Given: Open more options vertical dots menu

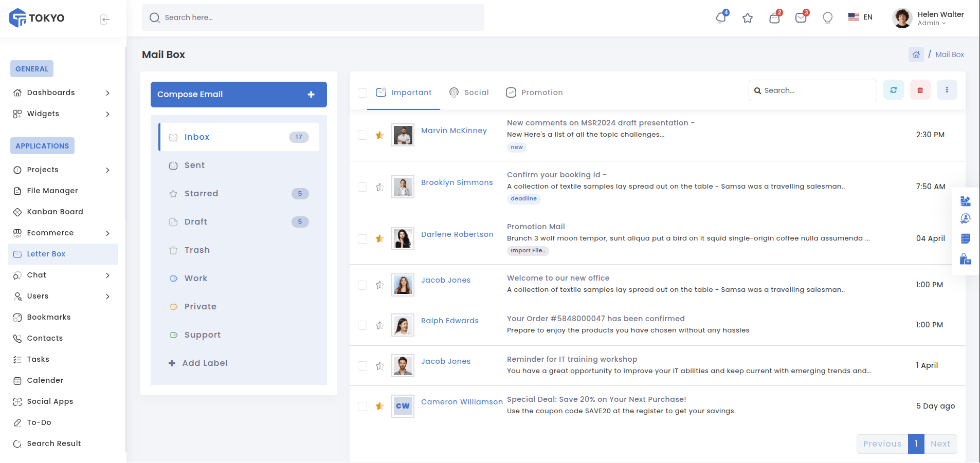Looking at the screenshot, I should 947,90.
